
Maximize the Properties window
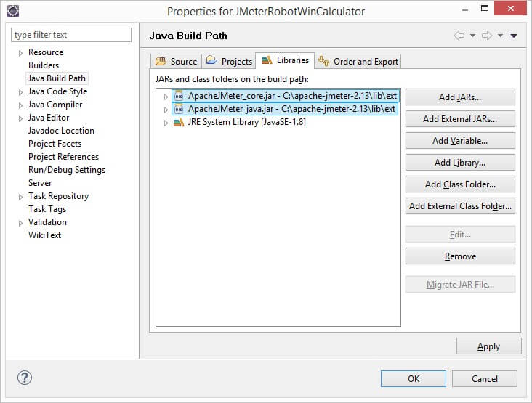(x=485, y=8)
